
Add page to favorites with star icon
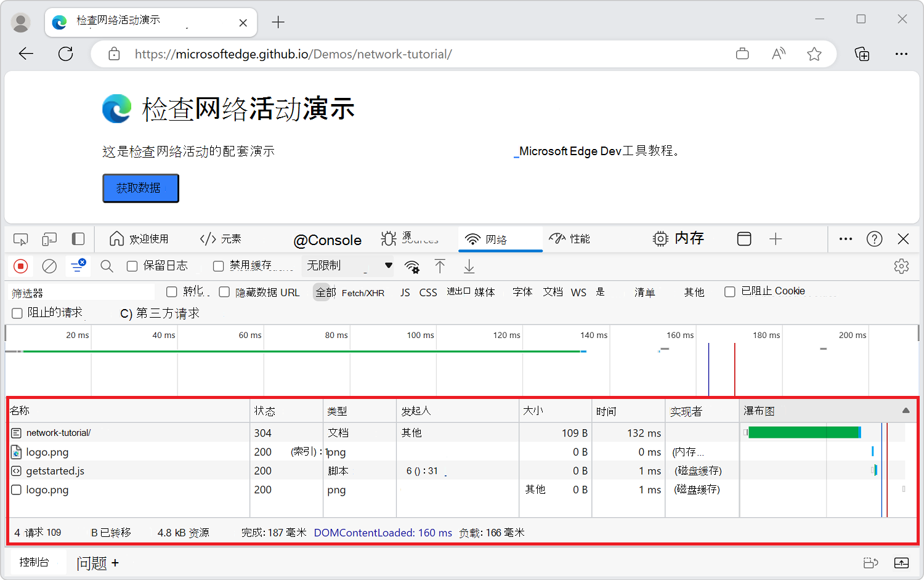(814, 54)
